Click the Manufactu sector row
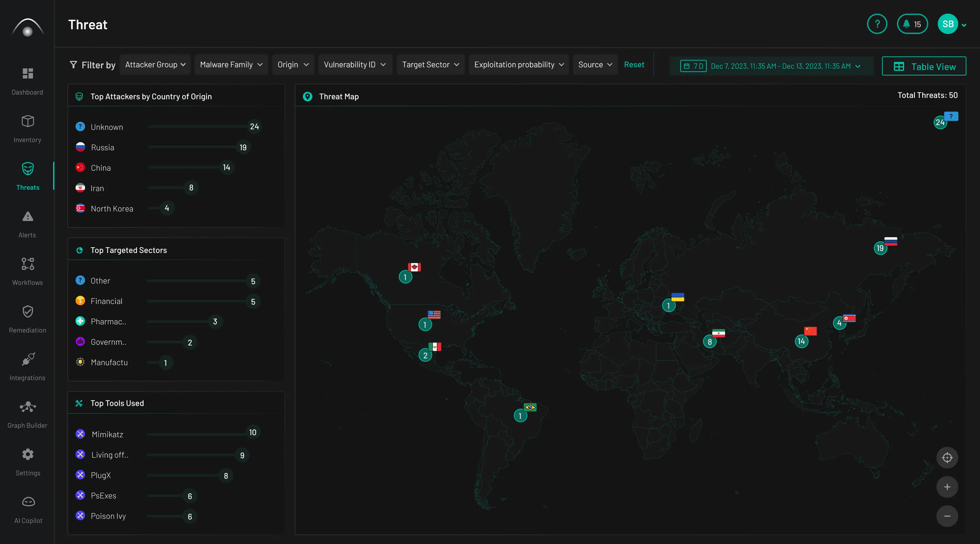This screenshot has height=544, width=980. [124, 362]
